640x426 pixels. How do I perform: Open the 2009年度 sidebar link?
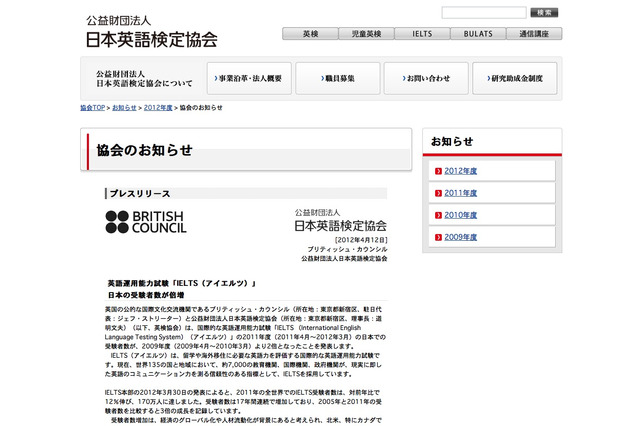tap(460, 237)
